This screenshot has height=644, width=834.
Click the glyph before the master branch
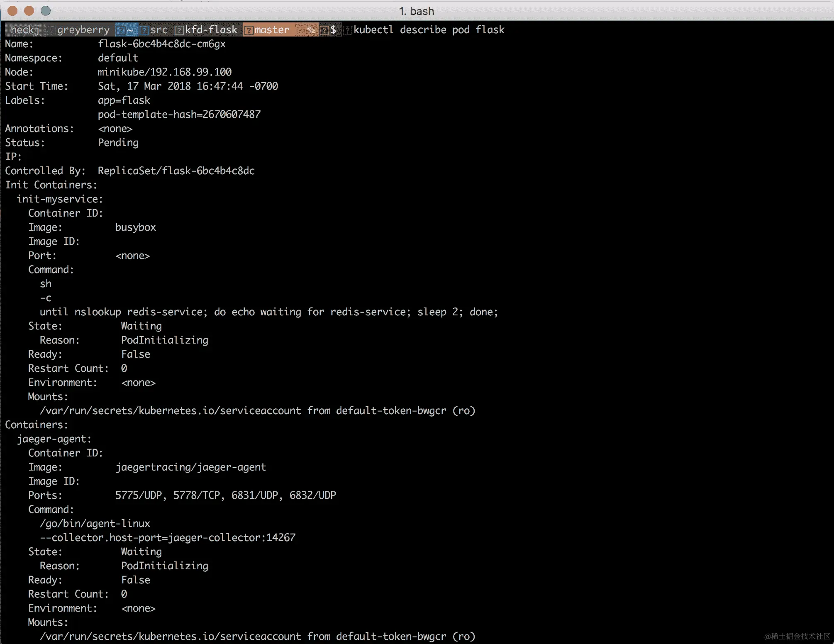249,30
